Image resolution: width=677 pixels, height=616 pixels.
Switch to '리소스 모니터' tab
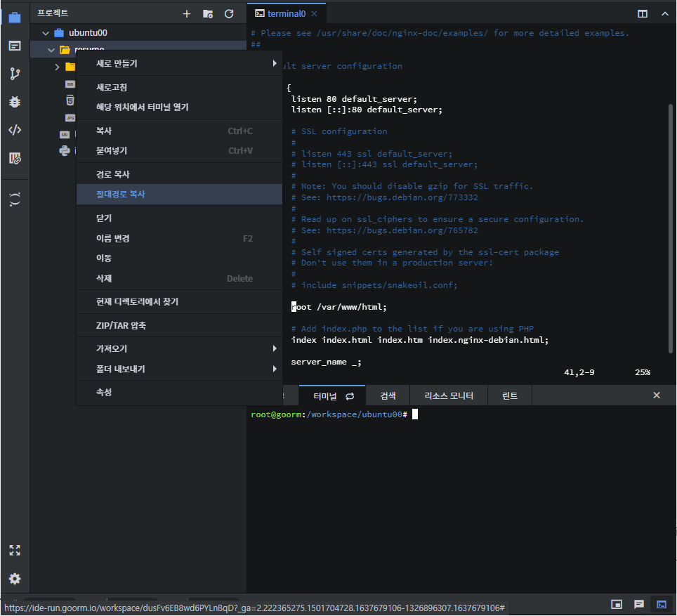tap(449, 395)
